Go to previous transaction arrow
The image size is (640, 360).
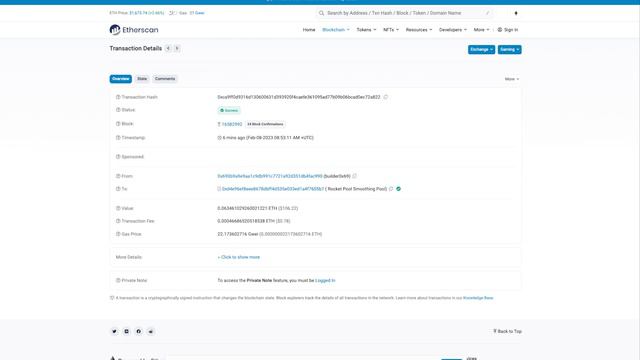[x=168, y=49]
